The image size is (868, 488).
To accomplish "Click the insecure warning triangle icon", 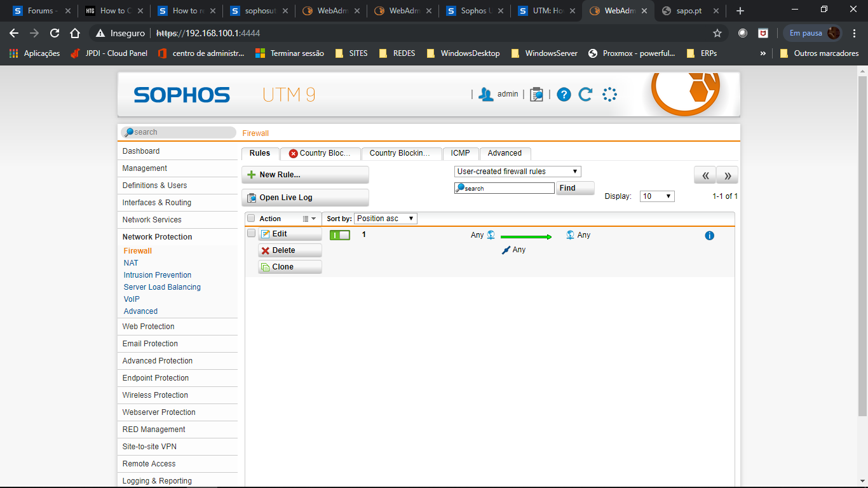I will click(100, 33).
